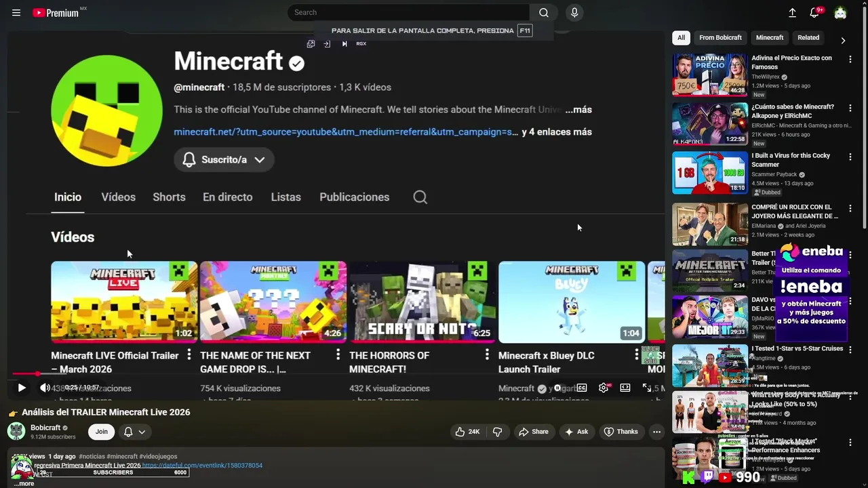Screen dimensions: 868x488
Task: Open the account avatar menu
Action: coord(840,12)
